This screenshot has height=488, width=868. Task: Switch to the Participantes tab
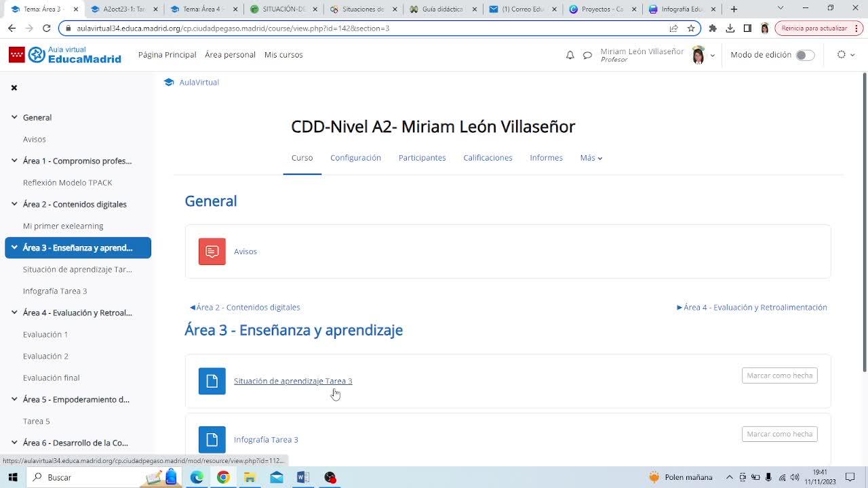click(x=422, y=158)
